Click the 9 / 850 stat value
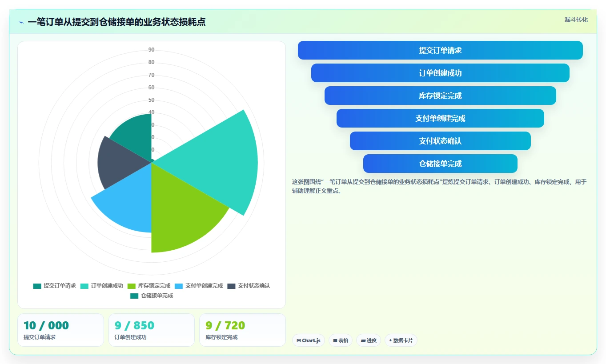Screen dimensions: 606x364 point(134,326)
